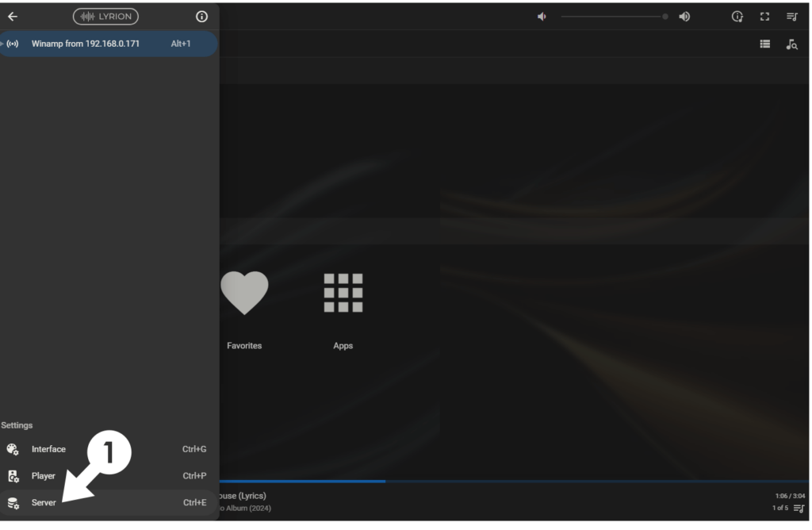Open the play queue from top bar
Viewport: 812px width, 530px height.
[791, 17]
